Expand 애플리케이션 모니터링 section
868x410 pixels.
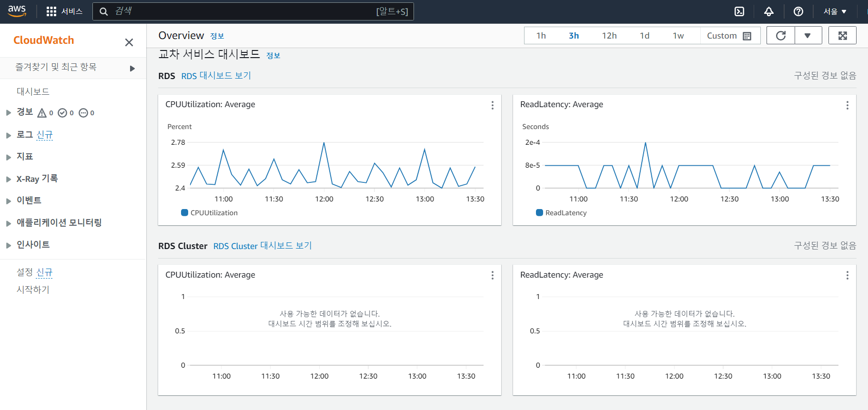click(9, 223)
